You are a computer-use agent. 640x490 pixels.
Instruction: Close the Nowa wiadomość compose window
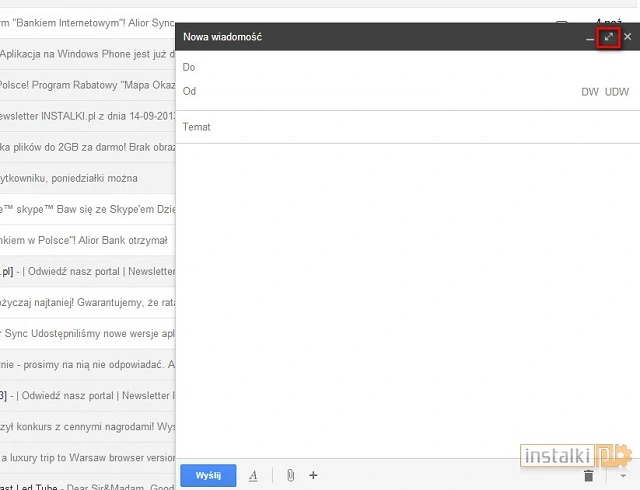(628, 37)
